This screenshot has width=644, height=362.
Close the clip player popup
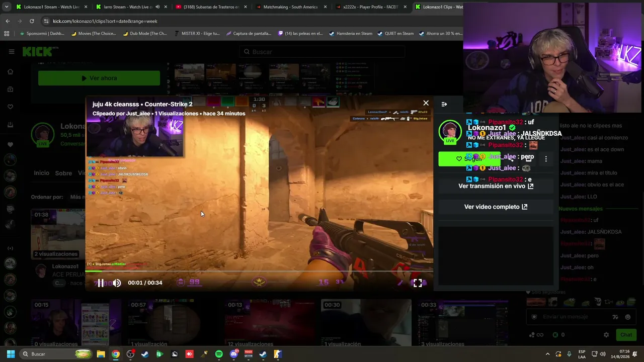point(426,103)
